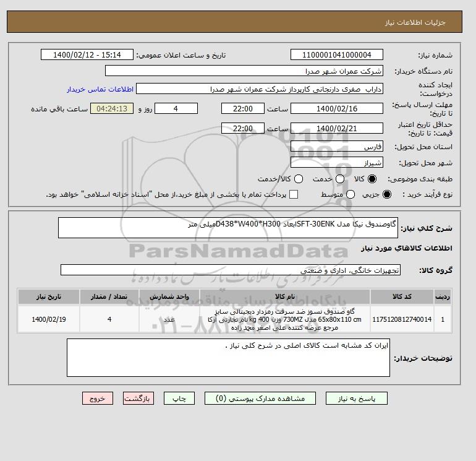The width and height of the screenshot is (476, 461).
Task: Click the چاپ print button
Action: tap(179, 399)
